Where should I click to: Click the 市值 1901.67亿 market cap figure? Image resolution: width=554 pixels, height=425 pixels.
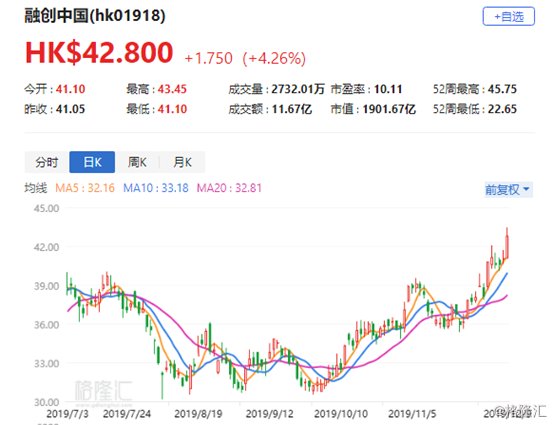click(x=389, y=109)
